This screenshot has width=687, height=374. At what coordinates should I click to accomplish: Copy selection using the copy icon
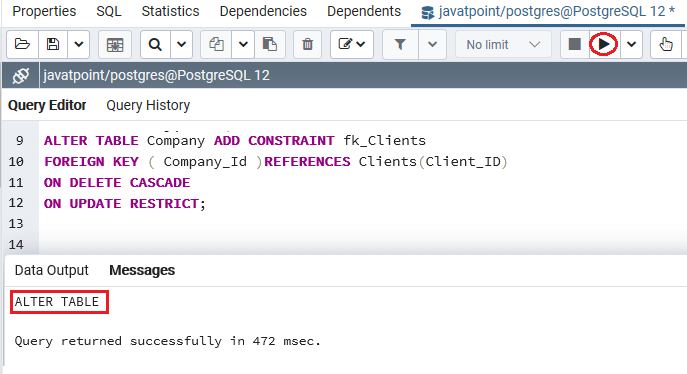pyautogui.click(x=216, y=44)
